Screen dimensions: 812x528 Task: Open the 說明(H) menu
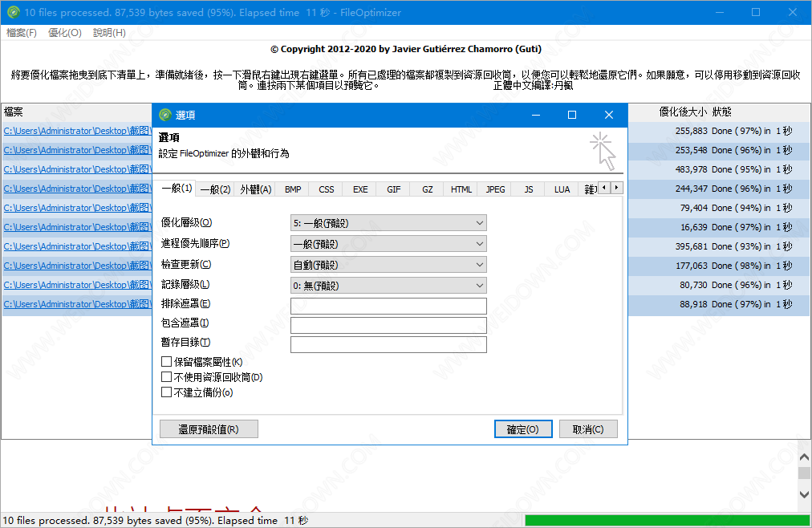point(109,33)
